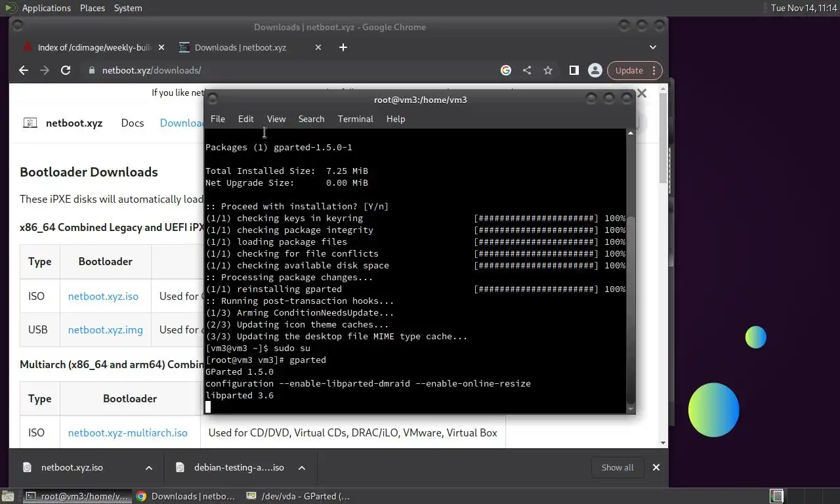This screenshot has width=840, height=504.
Task: Share this page via share icon
Action: click(x=527, y=70)
